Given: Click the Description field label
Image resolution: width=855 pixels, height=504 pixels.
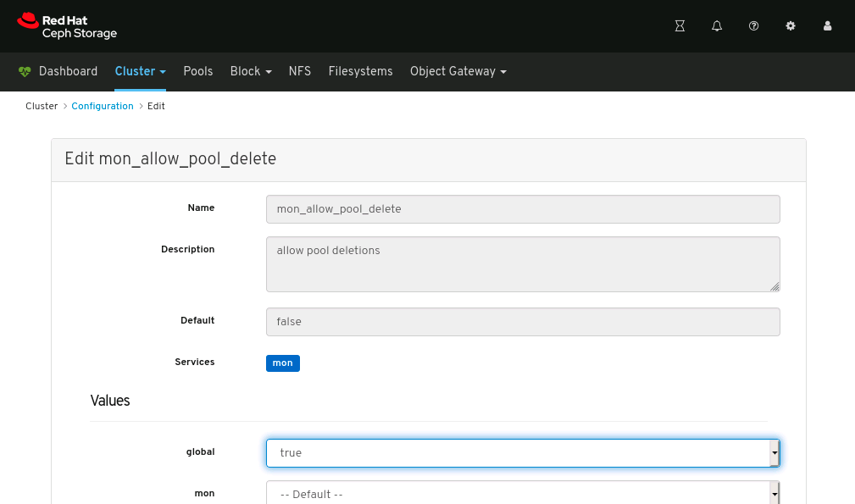Looking at the screenshot, I should [x=187, y=249].
